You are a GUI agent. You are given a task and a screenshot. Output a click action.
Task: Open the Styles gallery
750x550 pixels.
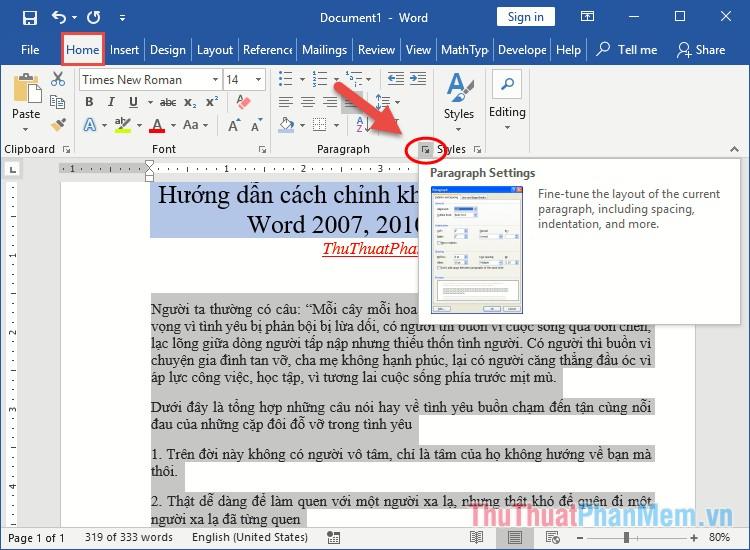459,101
